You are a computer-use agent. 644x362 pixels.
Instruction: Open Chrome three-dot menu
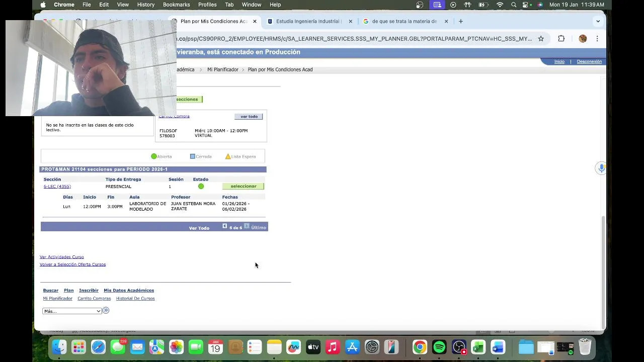tap(597, 39)
